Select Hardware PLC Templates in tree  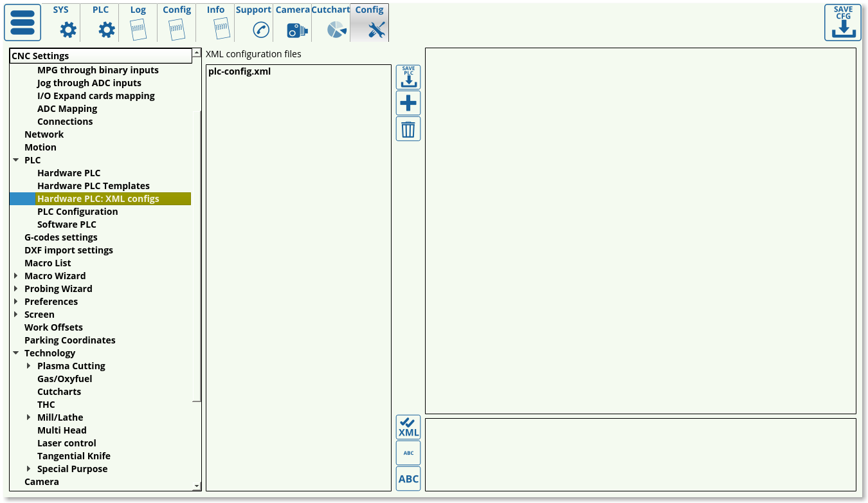coord(93,186)
